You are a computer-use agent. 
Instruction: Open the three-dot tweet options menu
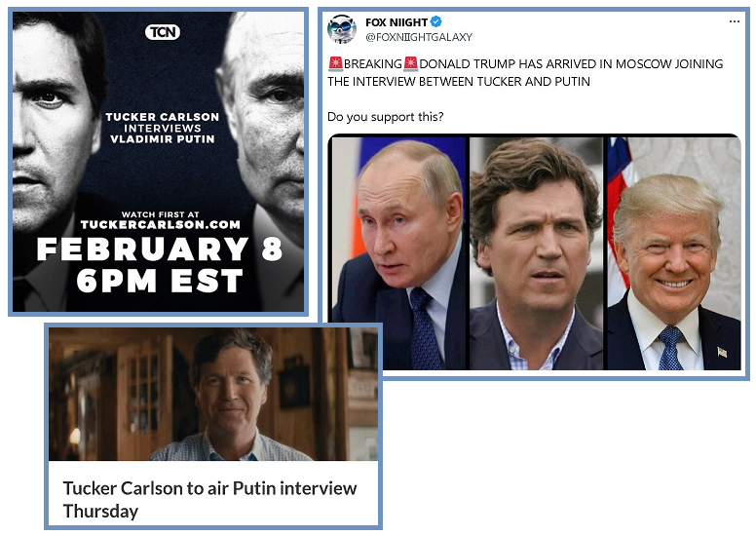pyautogui.click(x=734, y=21)
